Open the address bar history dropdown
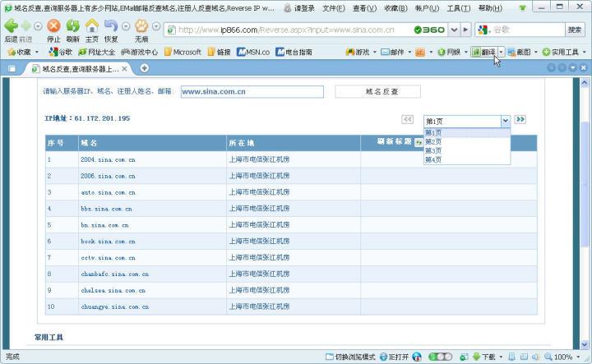Image resolution: width=592 pixels, height=364 pixels. [454, 30]
